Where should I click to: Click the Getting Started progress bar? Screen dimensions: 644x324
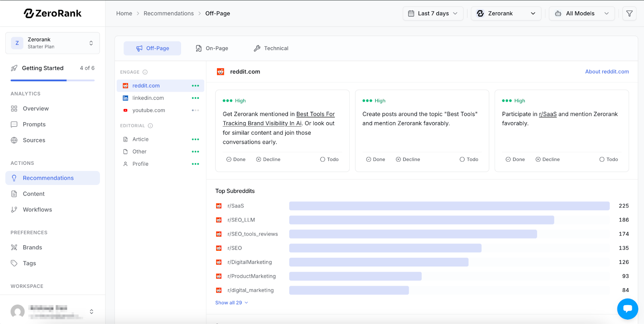pos(52,80)
